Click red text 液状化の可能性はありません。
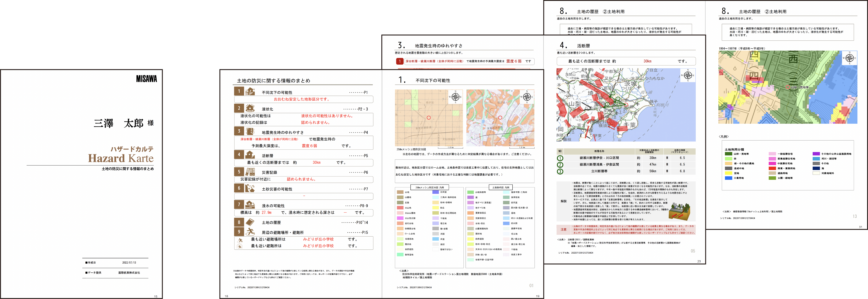 click(327, 116)
